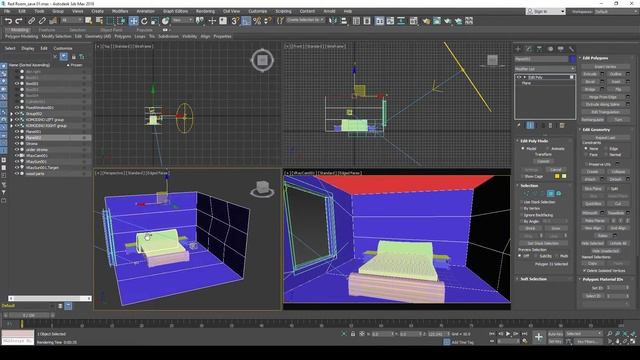Open the Modifiers menu
The width and height of the screenshot is (640, 360).
tap(120, 11)
